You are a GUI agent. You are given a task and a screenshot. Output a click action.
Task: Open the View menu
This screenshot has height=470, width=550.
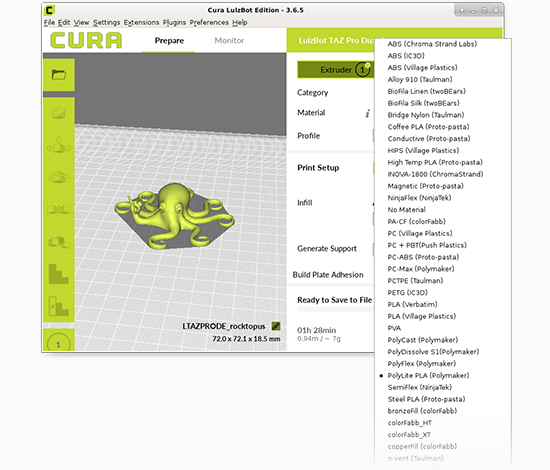81,22
